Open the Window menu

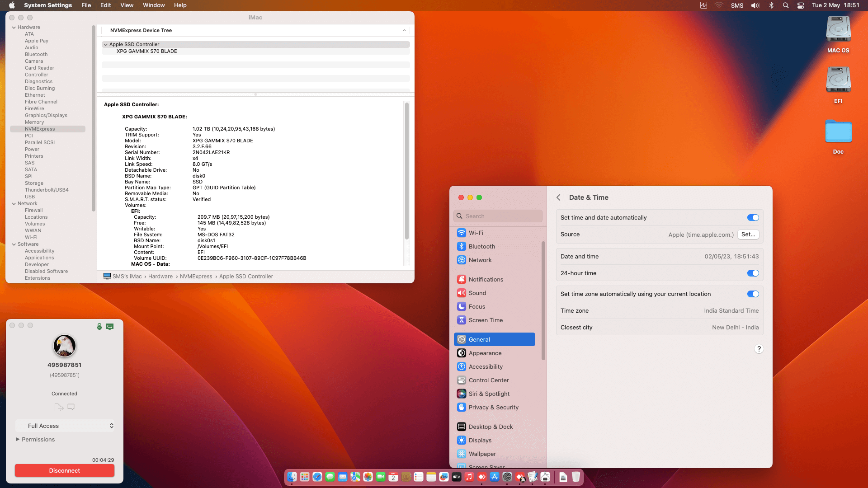(x=154, y=5)
